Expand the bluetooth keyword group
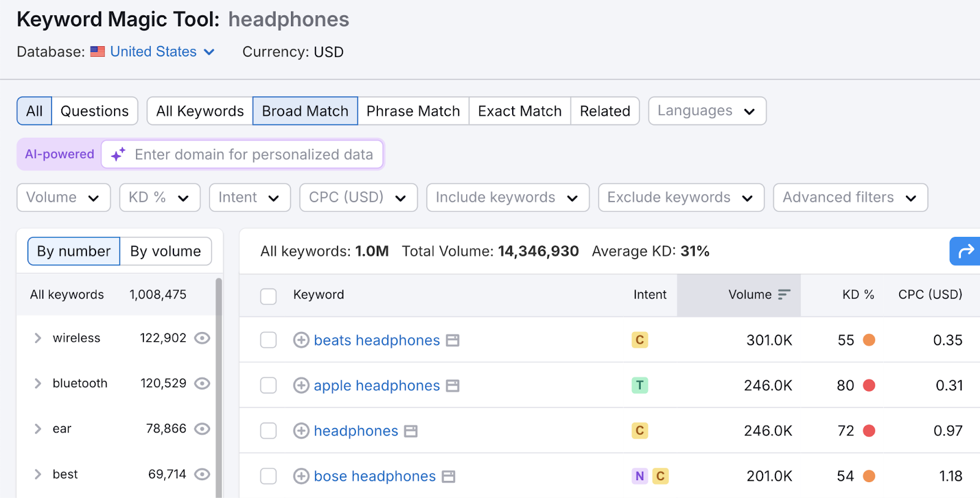The height and width of the screenshot is (498, 980). coord(38,383)
